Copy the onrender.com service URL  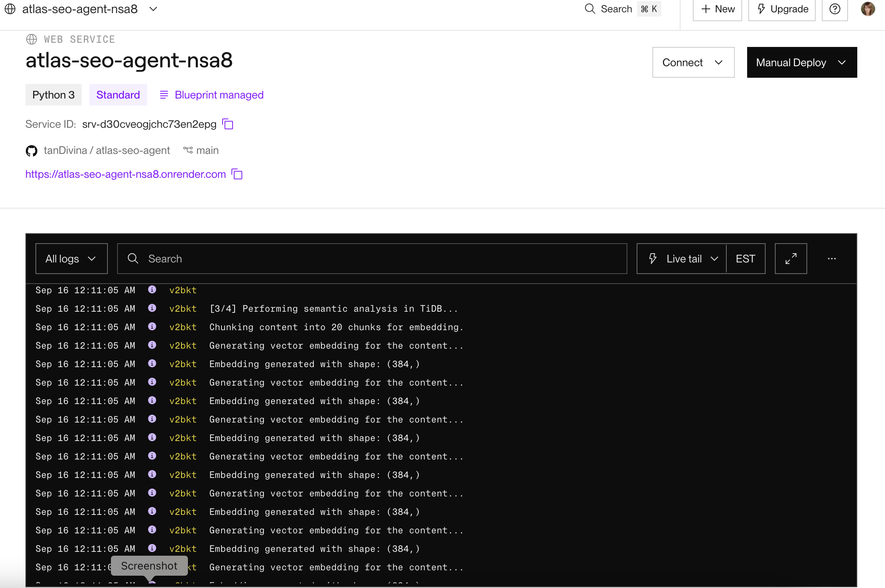pyautogui.click(x=237, y=174)
